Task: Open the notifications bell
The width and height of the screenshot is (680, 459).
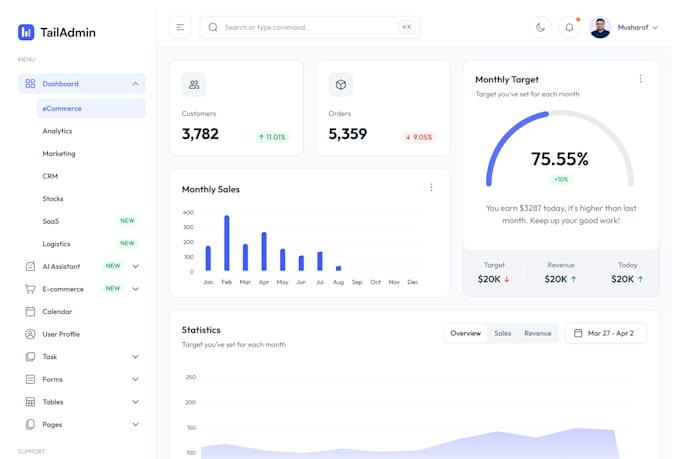Action: tap(569, 27)
